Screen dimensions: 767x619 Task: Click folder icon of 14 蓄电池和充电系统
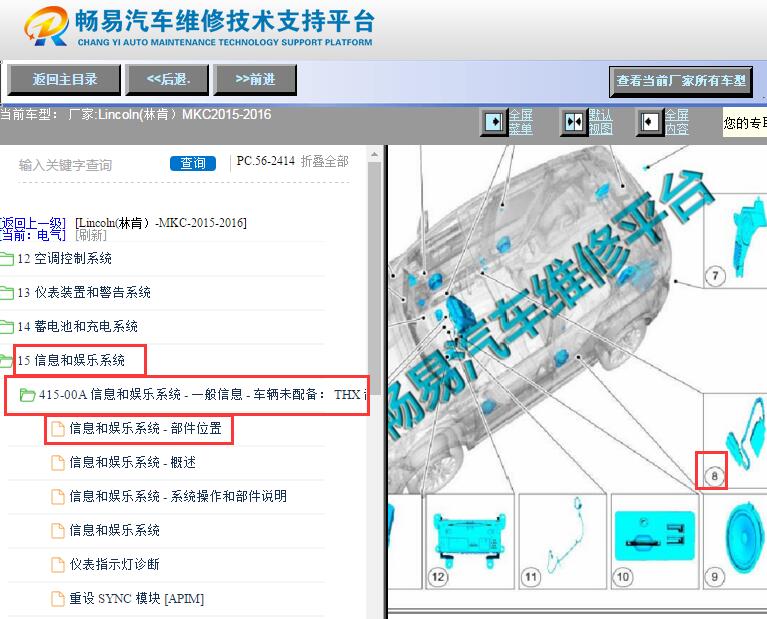[6, 327]
